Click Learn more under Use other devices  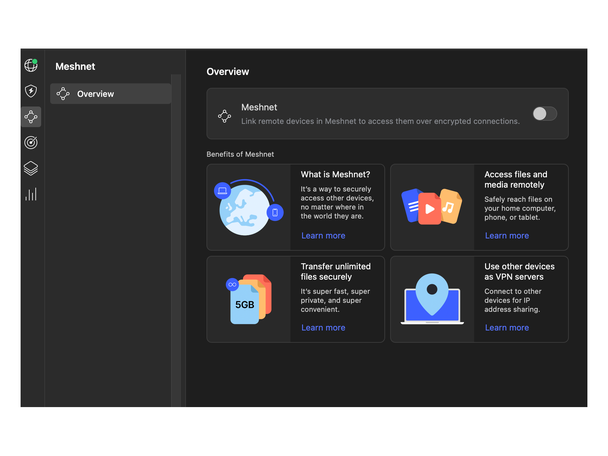pyautogui.click(x=507, y=328)
